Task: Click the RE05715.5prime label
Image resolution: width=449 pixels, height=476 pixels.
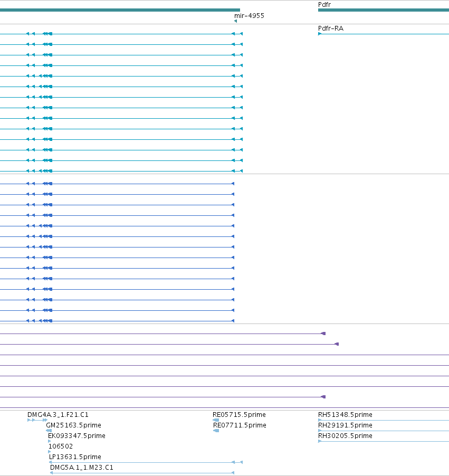Action: pos(239,415)
